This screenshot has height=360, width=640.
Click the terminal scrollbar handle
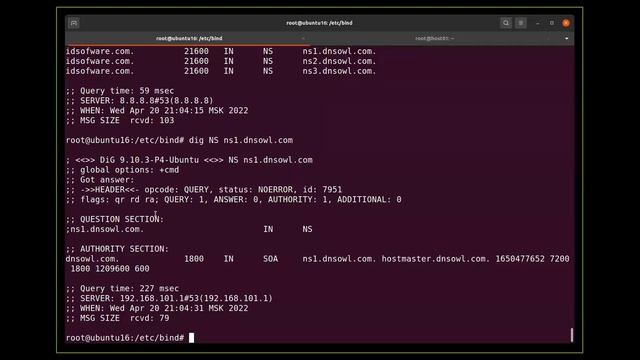click(571, 335)
